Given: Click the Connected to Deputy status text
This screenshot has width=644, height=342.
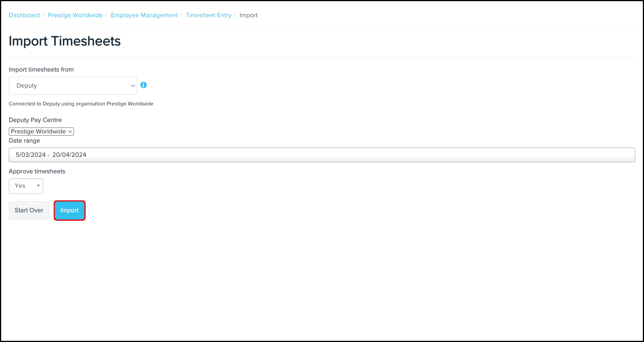Looking at the screenshot, I should 81,104.
